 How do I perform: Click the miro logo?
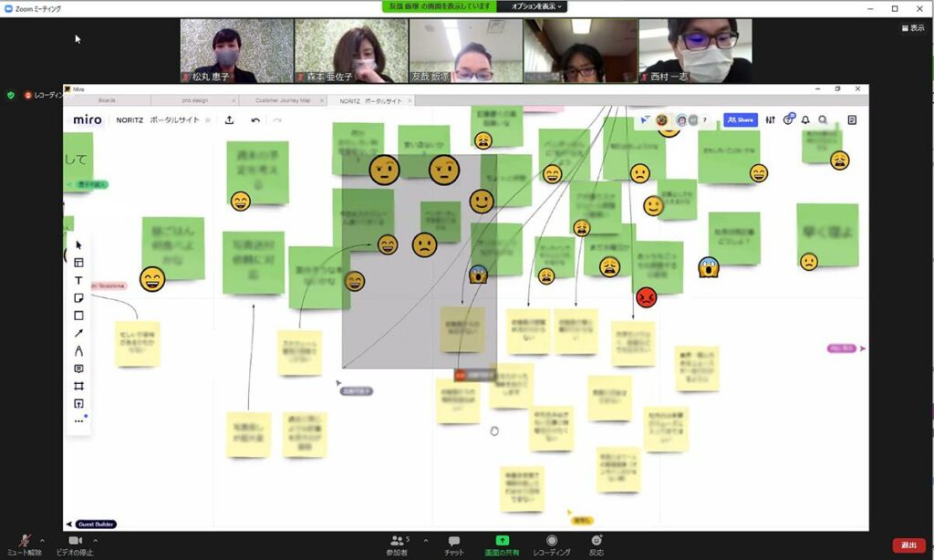point(88,119)
